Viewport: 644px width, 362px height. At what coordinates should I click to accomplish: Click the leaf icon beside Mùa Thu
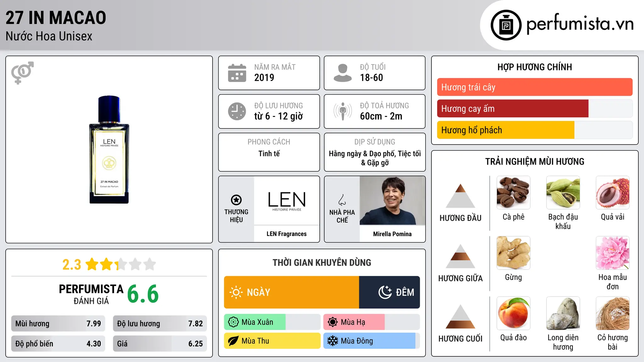(x=233, y=341)
